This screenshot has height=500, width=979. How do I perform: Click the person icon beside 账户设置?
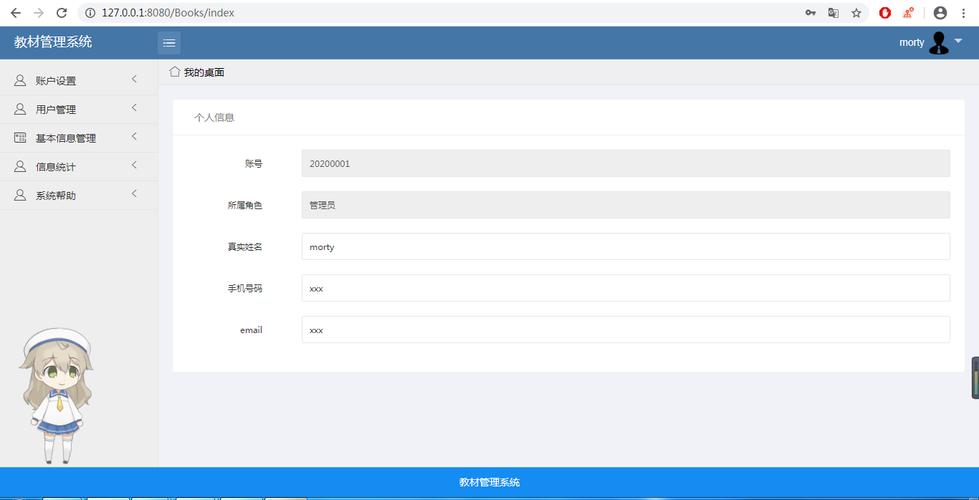20,81
